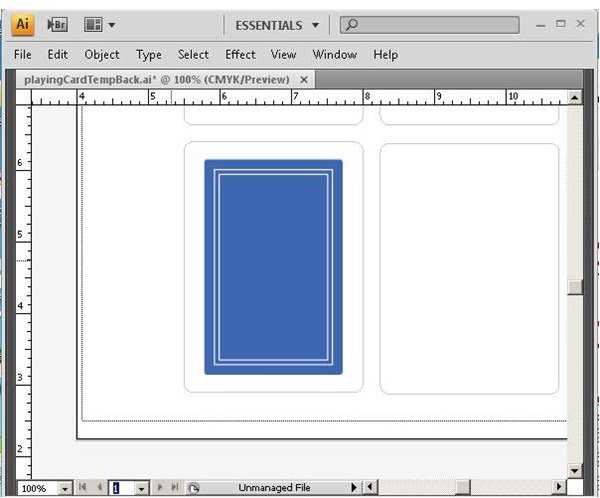Go to next artboard button

[160, 487]
